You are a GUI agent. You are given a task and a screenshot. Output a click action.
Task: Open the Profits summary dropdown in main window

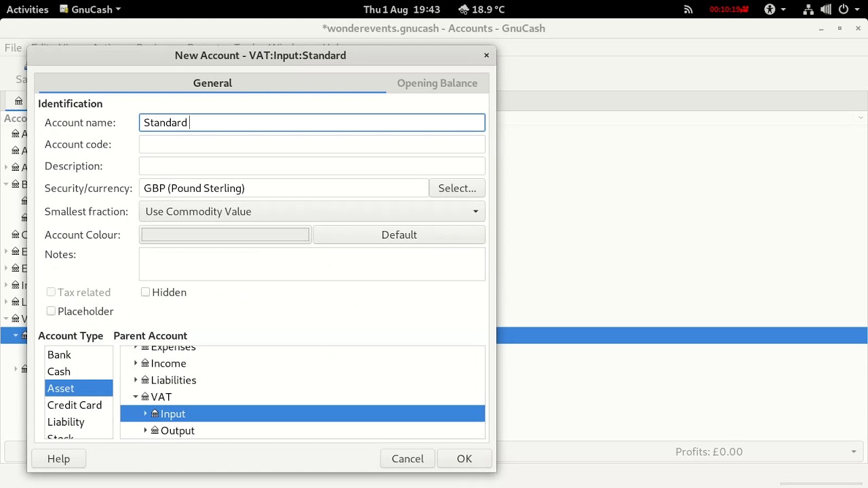click(x=854, y=452)
